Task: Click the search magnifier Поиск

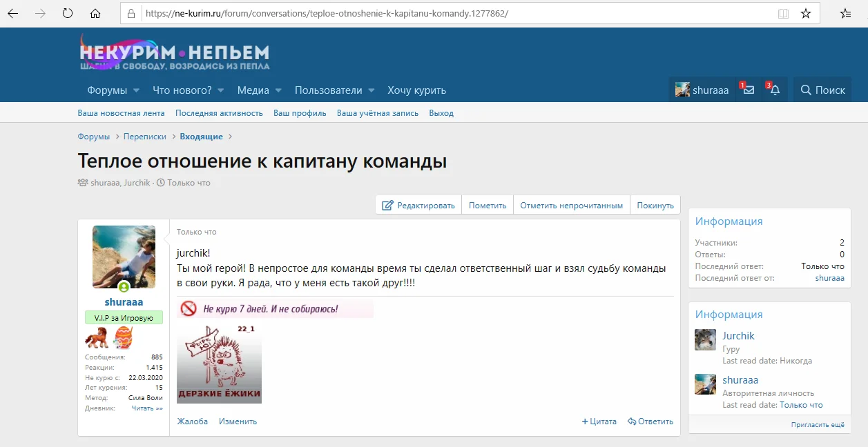Action: coord(822,90)
